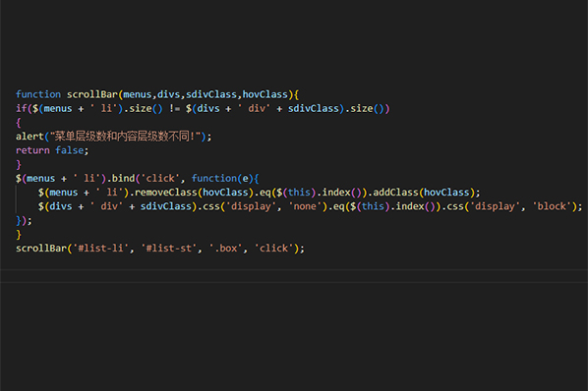This screenshot has width=588, height=391.
Task: Click the 'false' literal after return
Action: (x=70, y=150)
